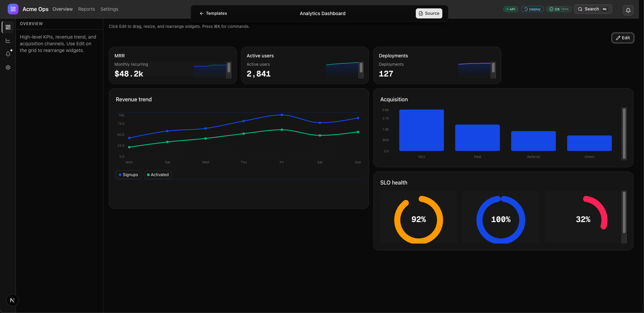The width and height of the screenshot is (644, 313).
Task: Click the 100% blue SLO gauge
Action: (x=501, y=220)
